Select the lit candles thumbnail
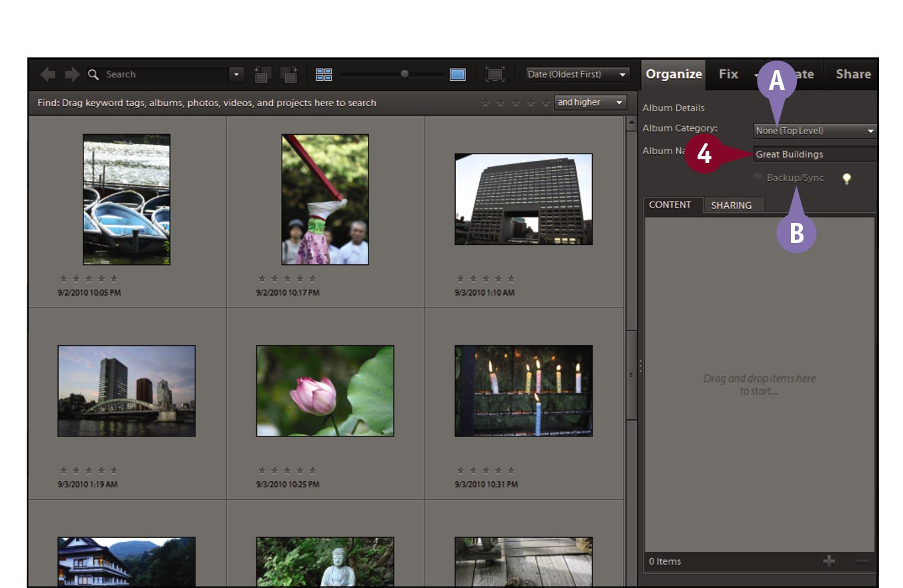 tap(523, 391)
